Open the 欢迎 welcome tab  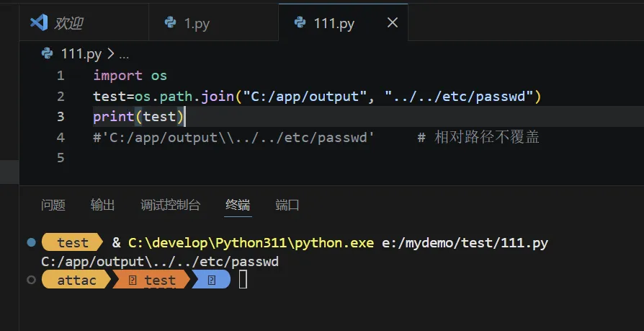click(84, 22)
